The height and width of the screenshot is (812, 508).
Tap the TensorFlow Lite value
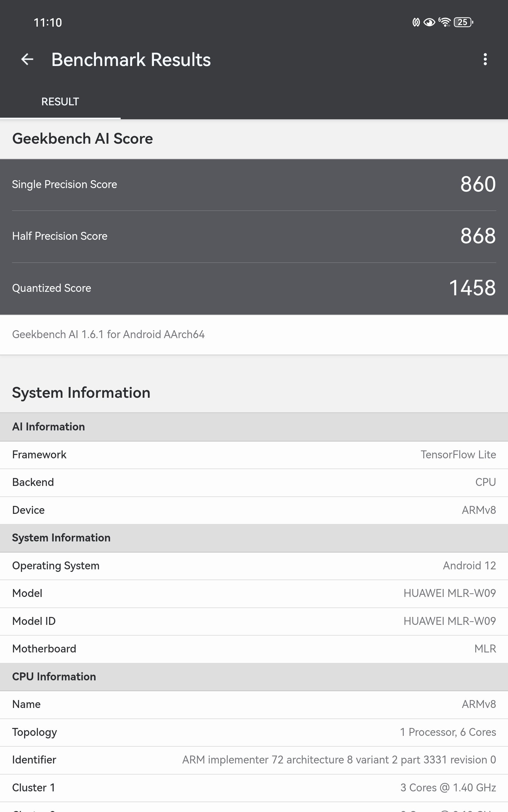click(x=458, y=455)
